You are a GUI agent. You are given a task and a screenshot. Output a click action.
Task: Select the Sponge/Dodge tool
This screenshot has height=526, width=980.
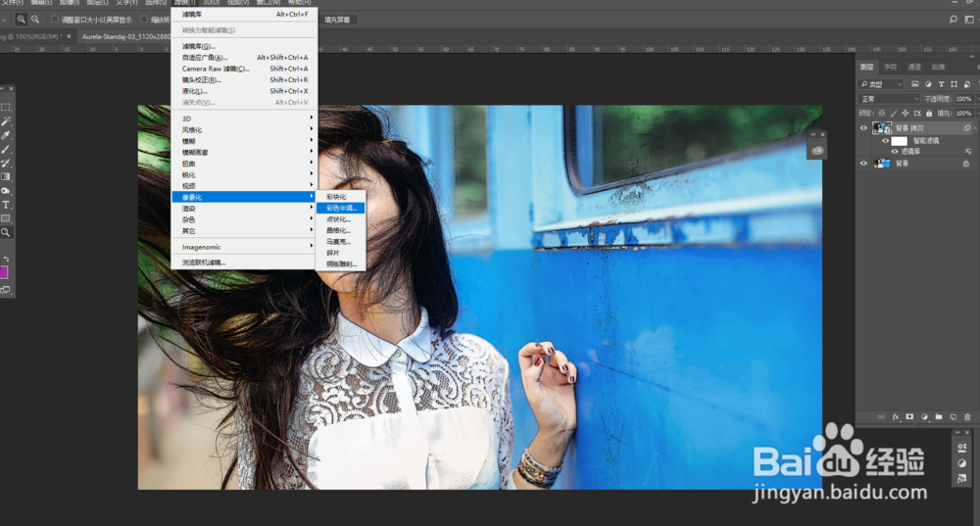coord(6,191)
